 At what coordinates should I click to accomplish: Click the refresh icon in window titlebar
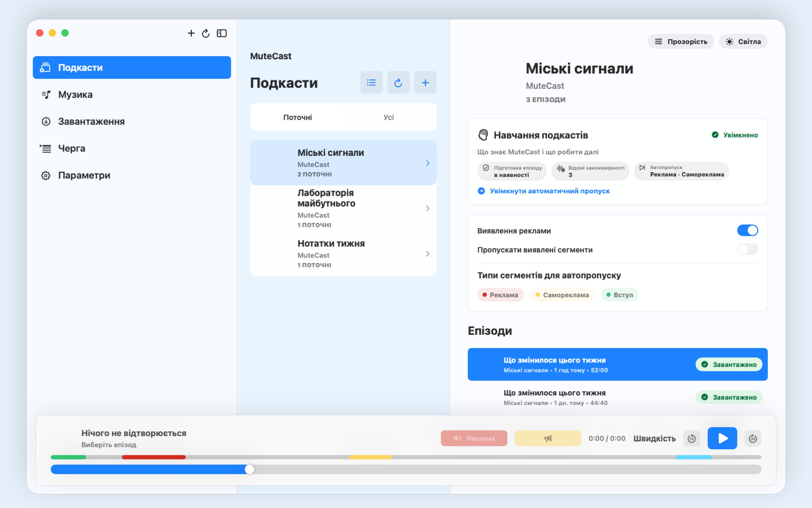coord(206,33)
